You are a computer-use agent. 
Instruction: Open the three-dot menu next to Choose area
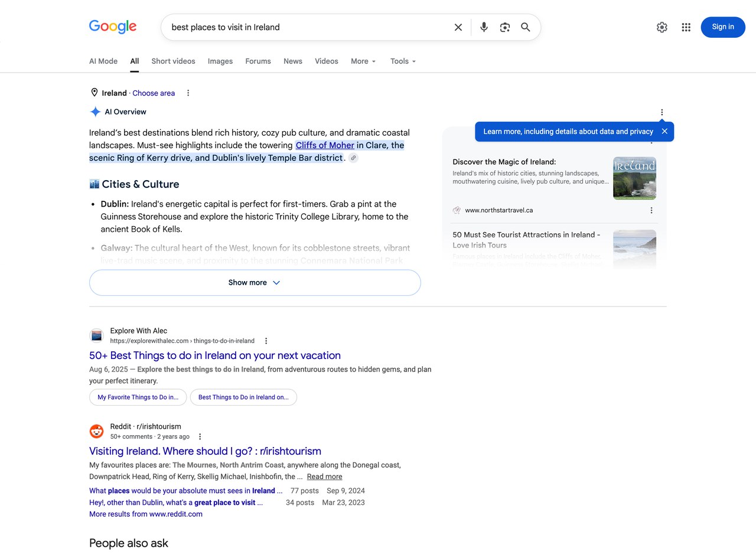(x=188, y=93)
